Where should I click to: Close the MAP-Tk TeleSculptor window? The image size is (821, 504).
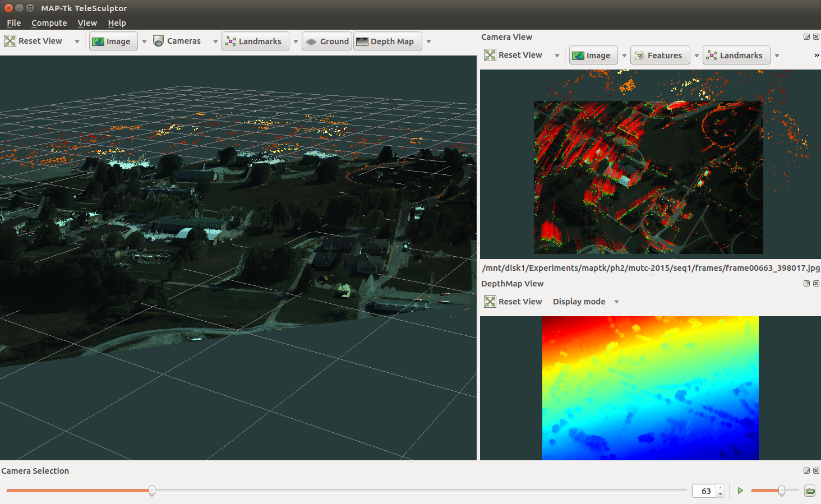(x=8, y=8)
